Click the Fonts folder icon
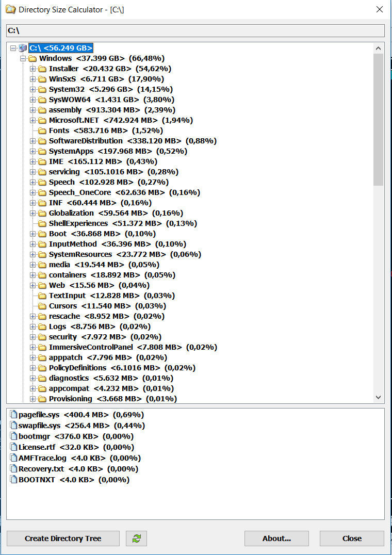 tap(42, 130)
